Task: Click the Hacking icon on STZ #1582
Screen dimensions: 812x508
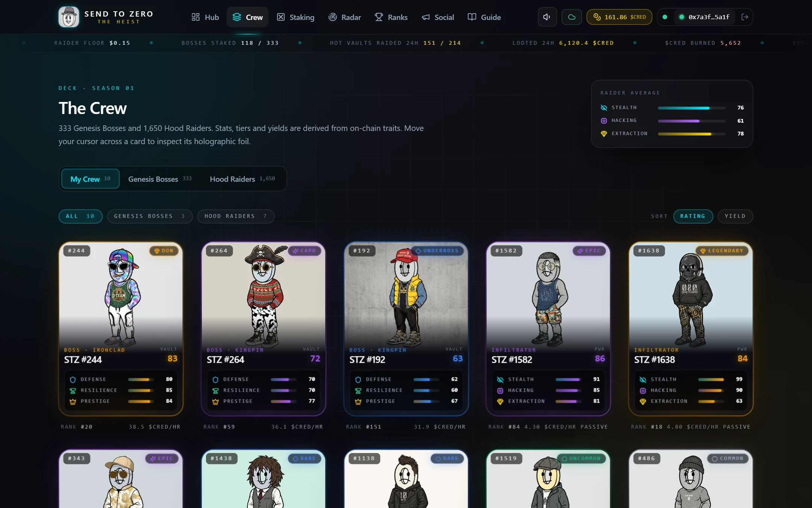Action: 500,391
